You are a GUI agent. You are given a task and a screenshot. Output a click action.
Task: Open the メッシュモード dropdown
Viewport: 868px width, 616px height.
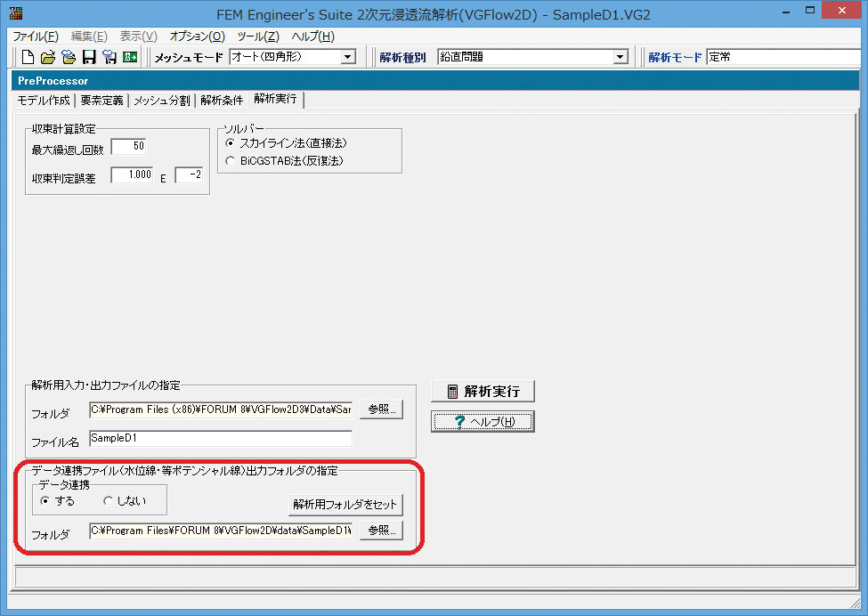[x=347, y=57]
